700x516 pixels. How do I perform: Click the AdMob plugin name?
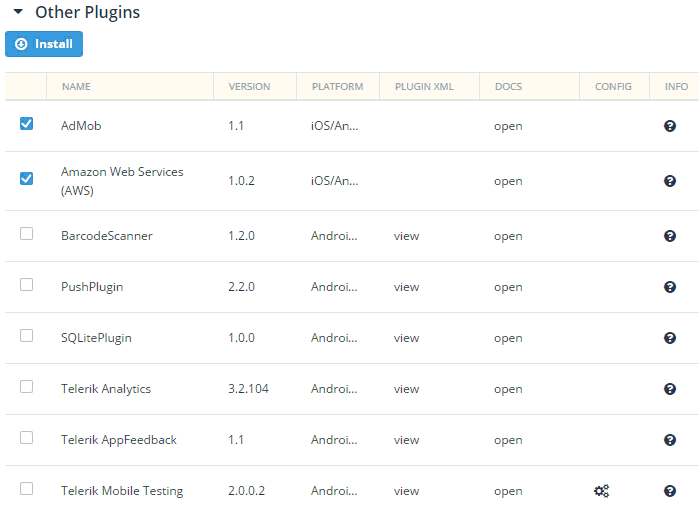point(81,126)
